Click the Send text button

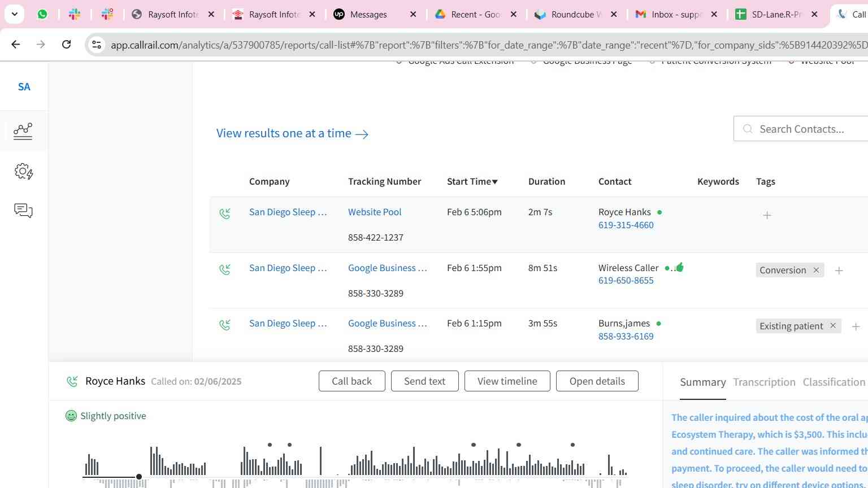425,381
